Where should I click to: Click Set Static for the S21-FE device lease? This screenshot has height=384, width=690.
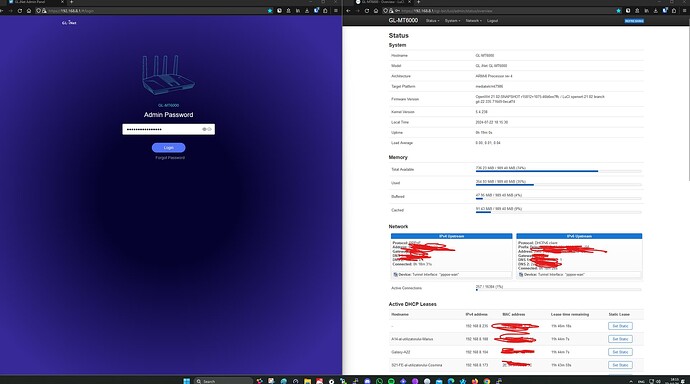[x=620, y=365]
